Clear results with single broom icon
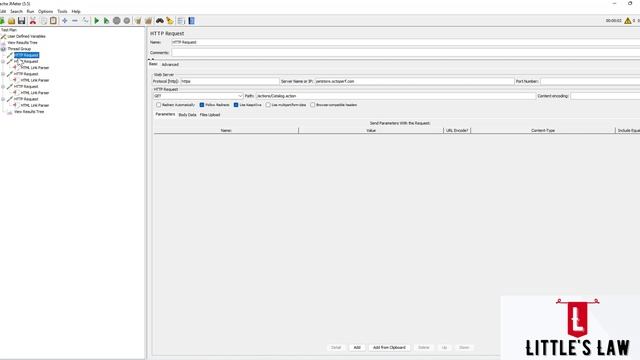 (138, 21)
